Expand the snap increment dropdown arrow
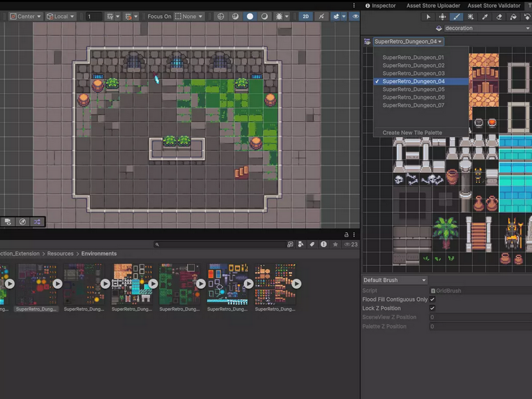Viewport: 532px width, 399px height. click(136, 16)
